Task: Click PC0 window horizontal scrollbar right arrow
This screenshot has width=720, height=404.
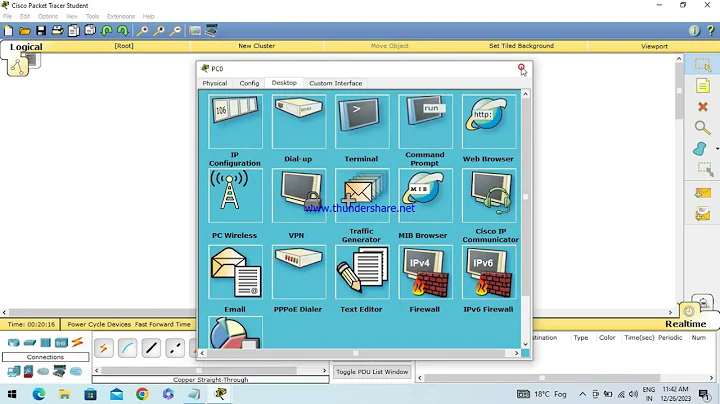Action: click(x=517, y=353)
